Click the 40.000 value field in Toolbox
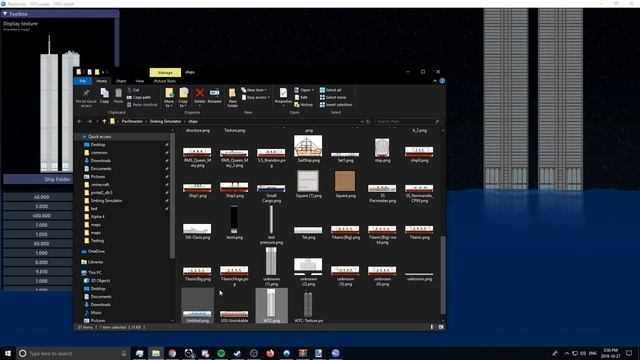The width and height of the screenshot is (640, 360). click(38, 197)
